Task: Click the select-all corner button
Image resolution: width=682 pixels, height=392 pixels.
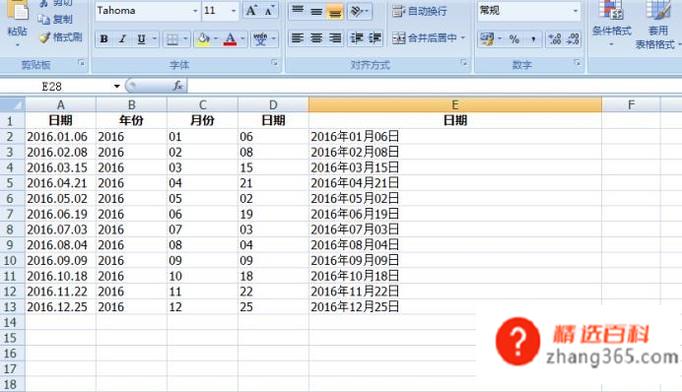Action: tap(13, 105)
